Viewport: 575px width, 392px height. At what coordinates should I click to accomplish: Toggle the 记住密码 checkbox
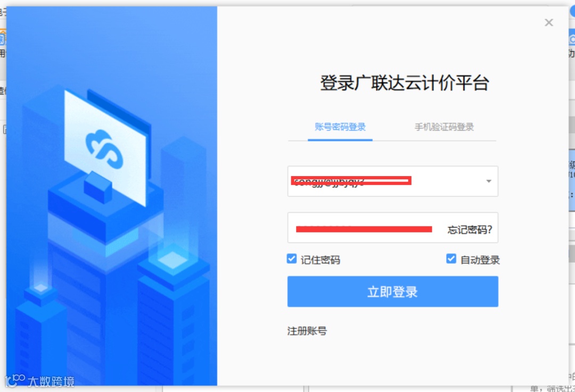pyautogui.click(x=292, y=259)
